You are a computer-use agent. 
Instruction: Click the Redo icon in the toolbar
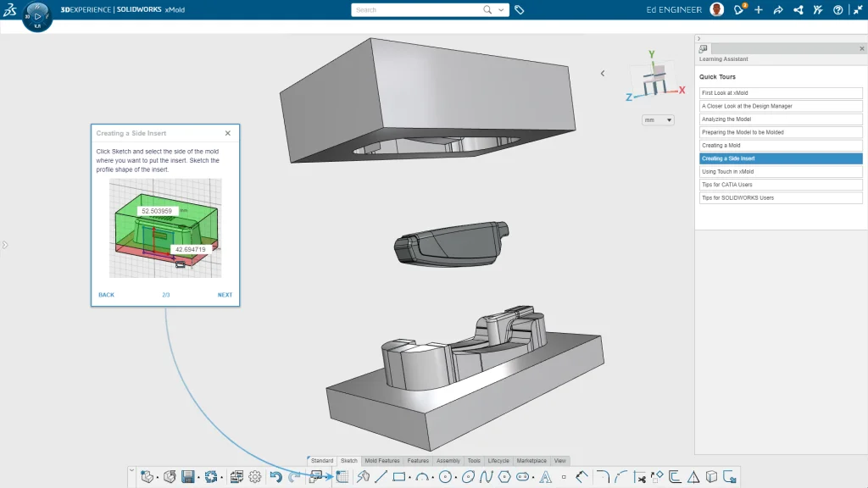tap(293, 476)
